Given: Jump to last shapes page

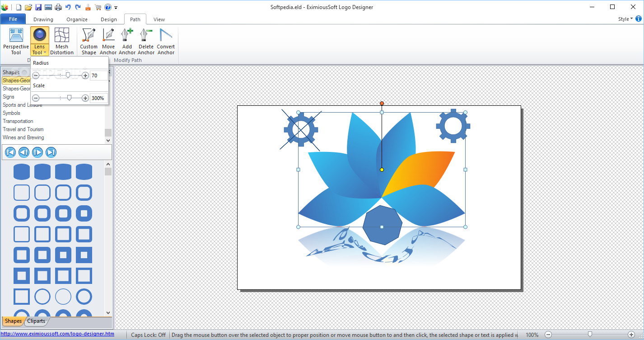Looking at the screenshot, I should point(51,152).
